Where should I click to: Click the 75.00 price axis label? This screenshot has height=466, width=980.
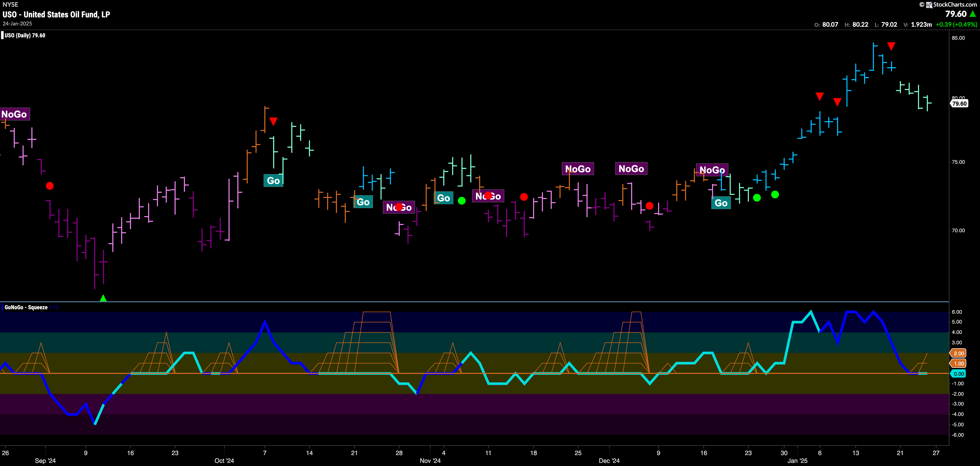point(958,162)
